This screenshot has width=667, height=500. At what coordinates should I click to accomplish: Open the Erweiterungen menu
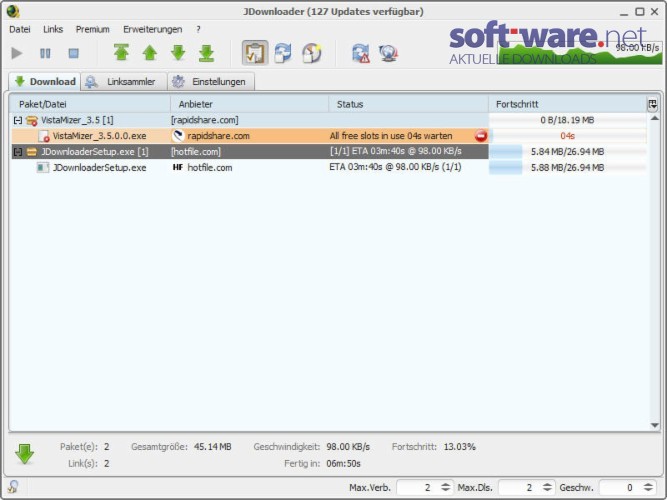[153, 29]
